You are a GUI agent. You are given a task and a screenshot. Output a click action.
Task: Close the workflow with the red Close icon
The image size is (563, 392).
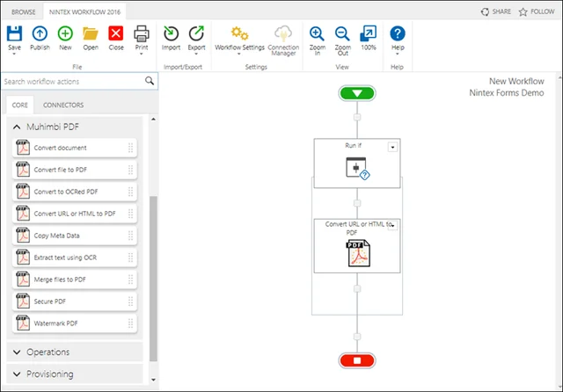pyautogui.click(x=116, y=33)
